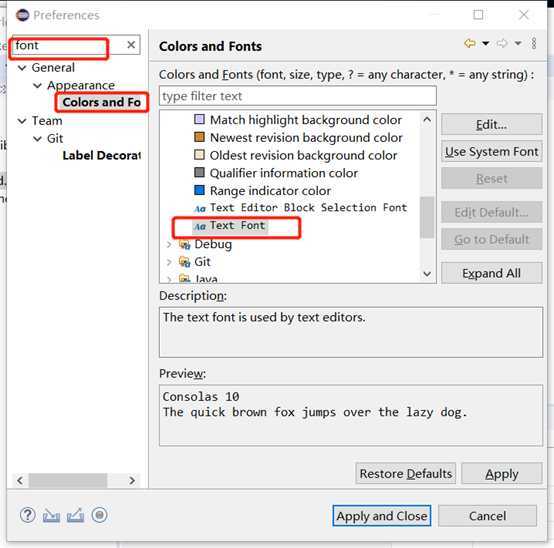Expand the Java category

tap(169, 279)
